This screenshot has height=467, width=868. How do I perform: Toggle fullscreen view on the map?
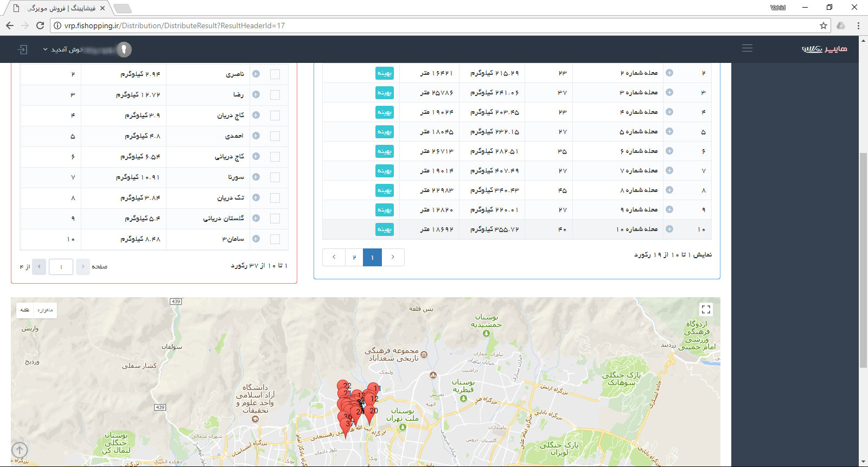click(x=706, y=309)
